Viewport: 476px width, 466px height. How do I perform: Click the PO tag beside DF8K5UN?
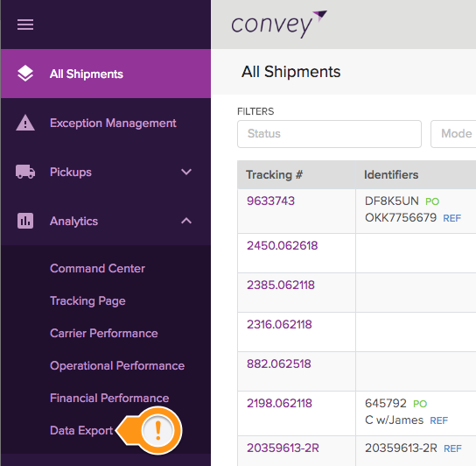(x=432, y=201)
